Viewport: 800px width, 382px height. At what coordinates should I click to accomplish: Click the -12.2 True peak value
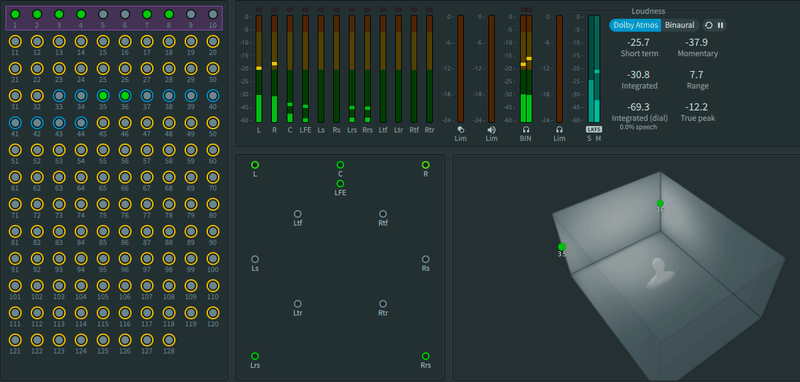tap(697, 107)
